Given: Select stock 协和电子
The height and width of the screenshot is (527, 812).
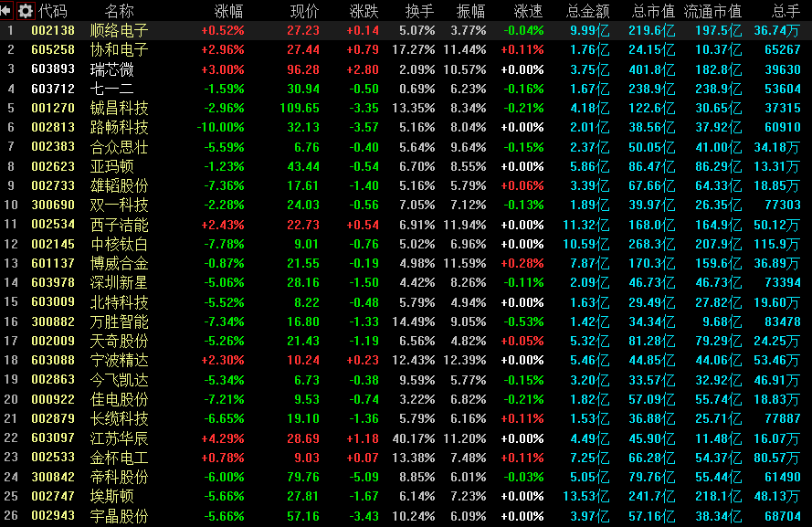Looking at the screenshot, I should [119, 49].
